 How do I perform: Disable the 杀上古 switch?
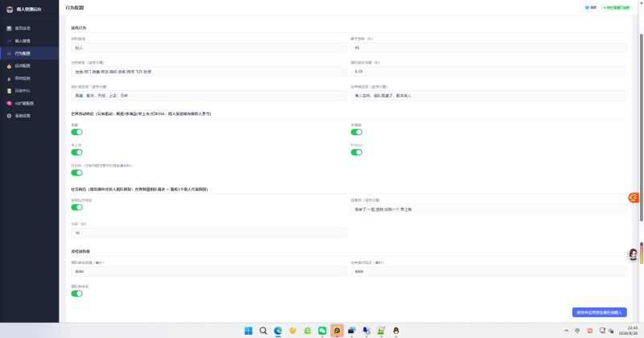pyautogui.click(x=76, y=152)
